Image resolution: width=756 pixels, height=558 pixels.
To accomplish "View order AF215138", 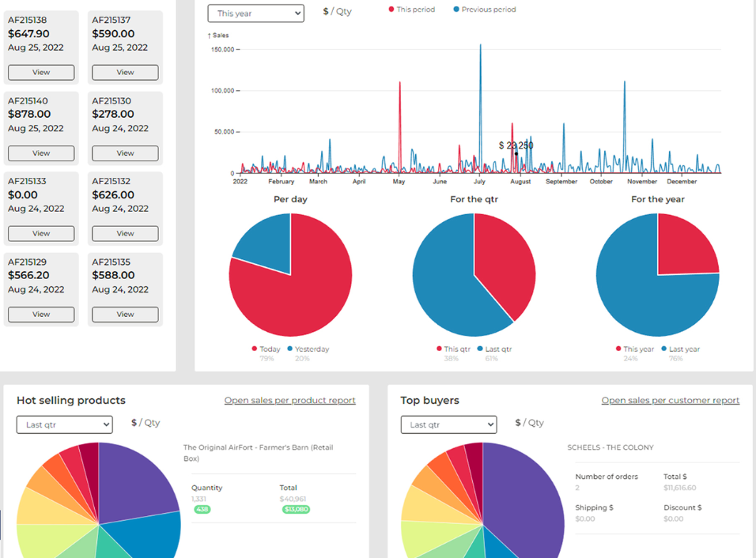I will click(40, 72).
